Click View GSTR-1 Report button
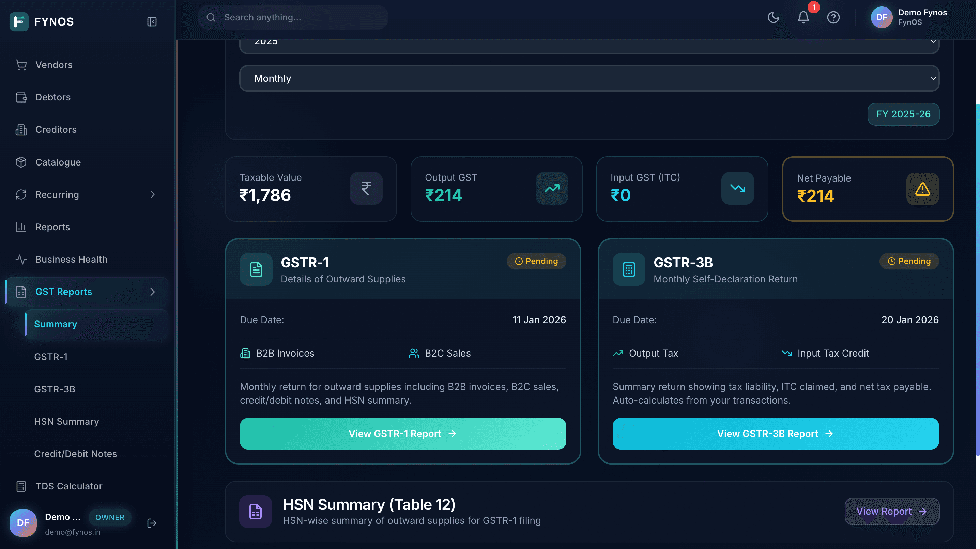Screen dimensions: 980x549 [x=402, y=434]
